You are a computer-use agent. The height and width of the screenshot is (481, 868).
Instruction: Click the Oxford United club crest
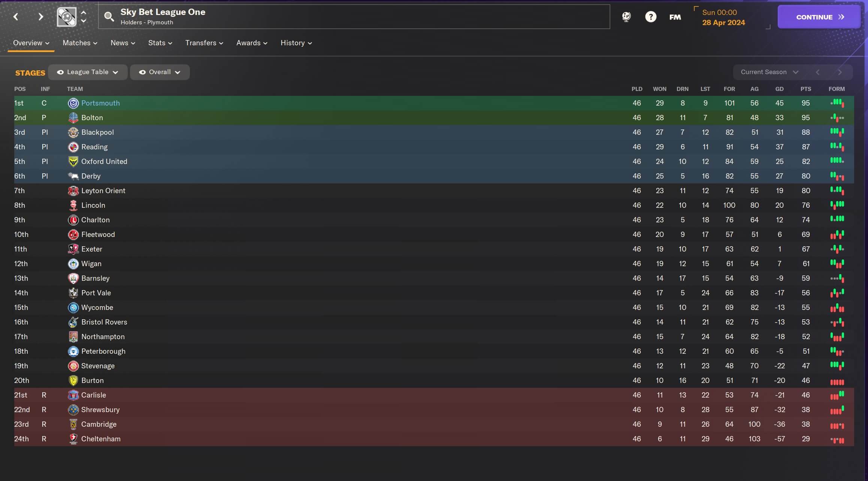[73, 162]
